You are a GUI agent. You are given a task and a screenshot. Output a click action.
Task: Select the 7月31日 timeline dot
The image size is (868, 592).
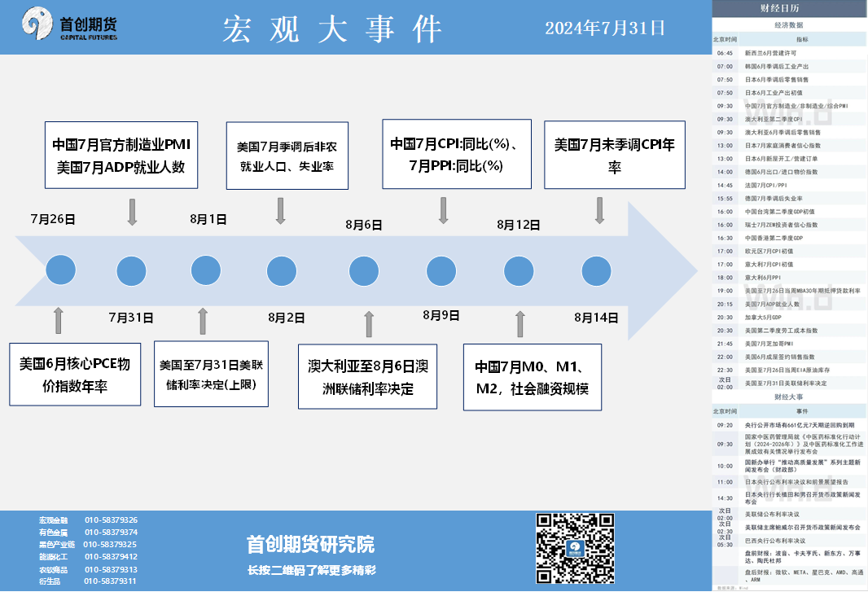131,271
